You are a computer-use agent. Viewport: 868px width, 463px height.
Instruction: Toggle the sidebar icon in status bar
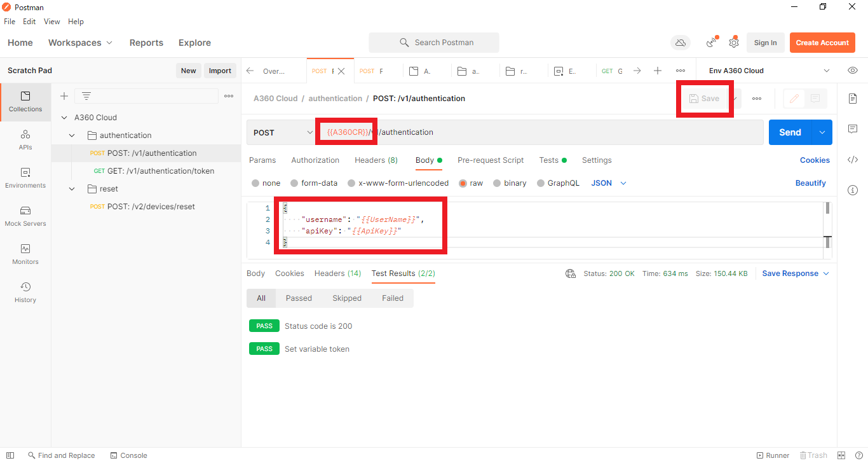coord(10,455)
